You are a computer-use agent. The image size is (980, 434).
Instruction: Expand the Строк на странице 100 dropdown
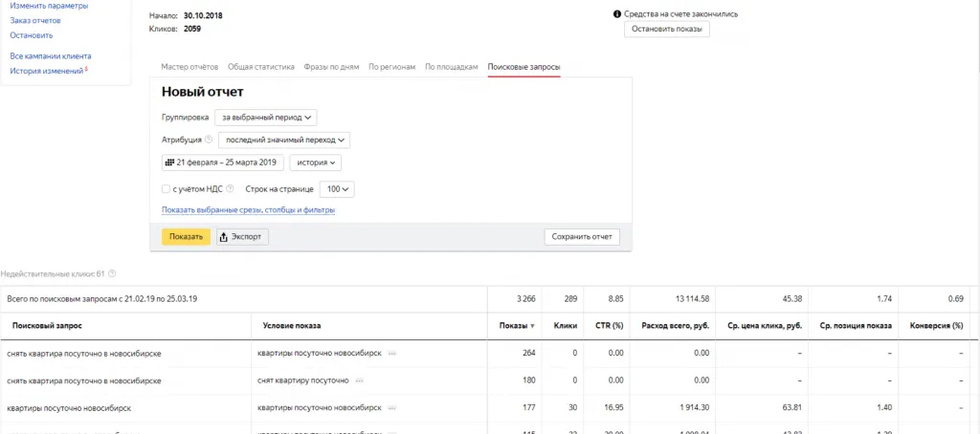(x=337, y=188)
